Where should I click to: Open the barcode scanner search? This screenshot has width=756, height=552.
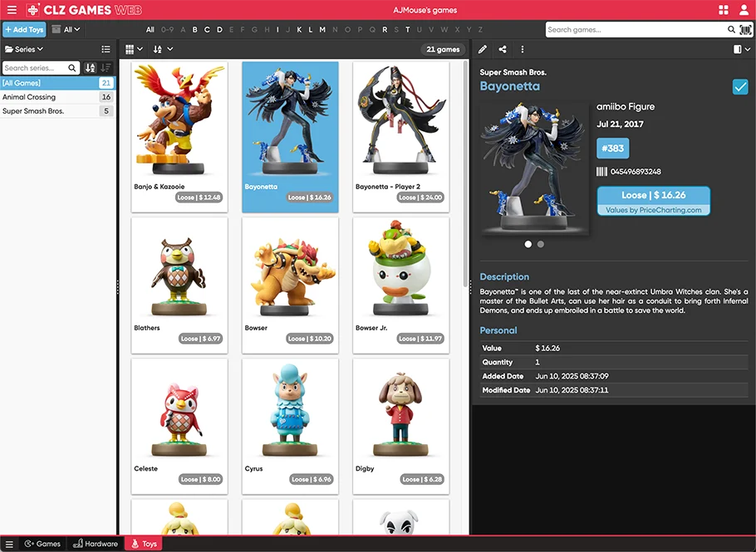pos(745,29)
